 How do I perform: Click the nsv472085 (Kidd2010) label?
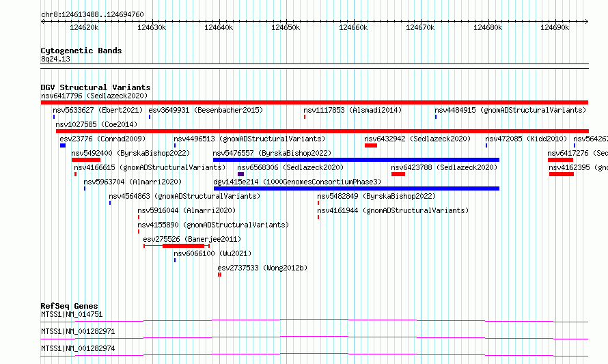(x=526, y=139)
